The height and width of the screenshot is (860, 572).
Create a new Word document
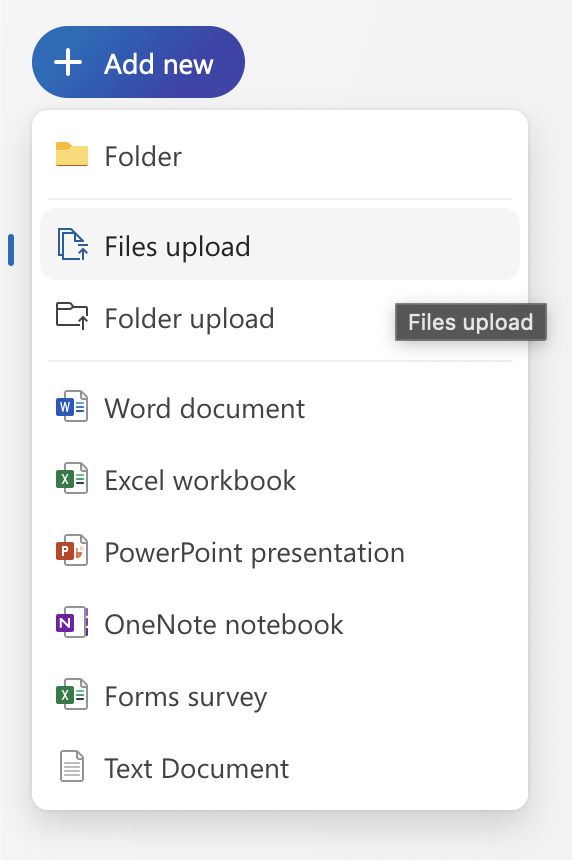[280, 409]
